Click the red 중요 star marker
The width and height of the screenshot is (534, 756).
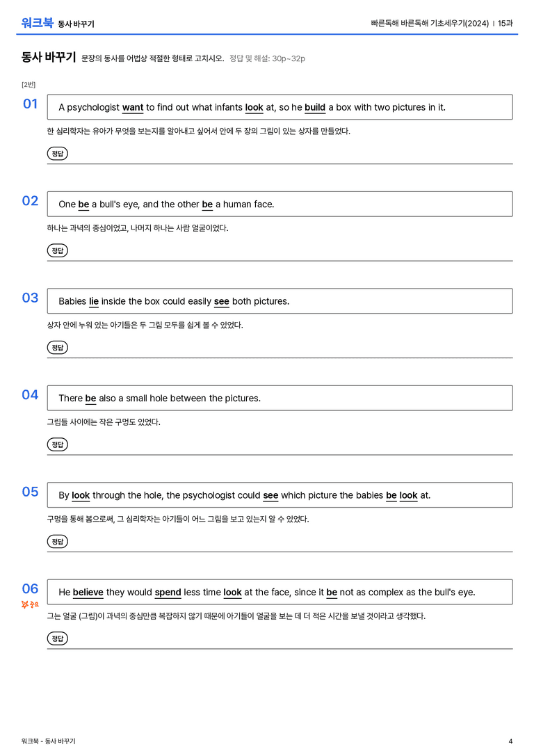[30, 604]
